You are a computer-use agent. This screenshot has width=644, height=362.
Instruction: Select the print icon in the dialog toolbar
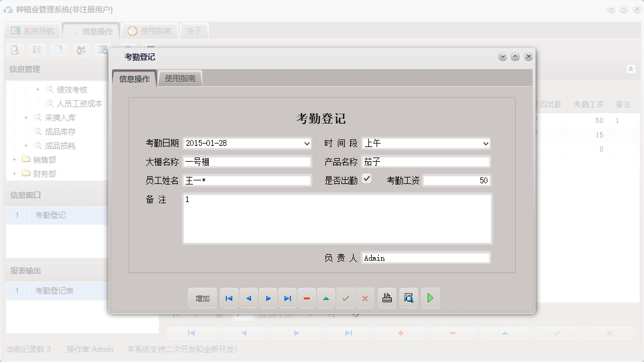coord(387,298)
